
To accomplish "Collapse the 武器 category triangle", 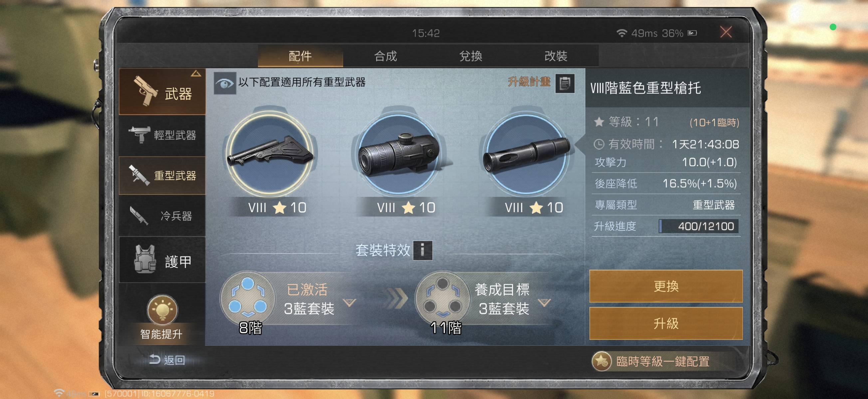I will 196,73.
